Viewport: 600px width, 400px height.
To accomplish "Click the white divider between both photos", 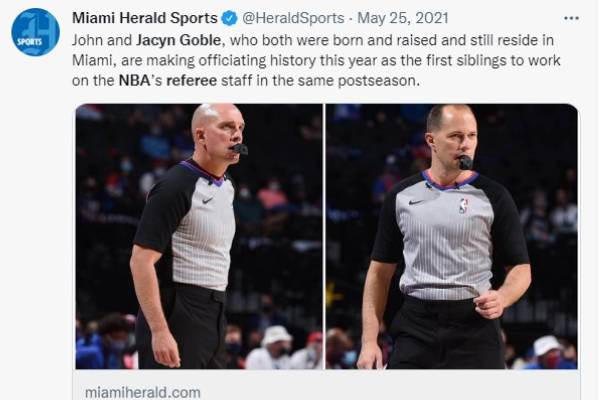I will click(324, 236).
